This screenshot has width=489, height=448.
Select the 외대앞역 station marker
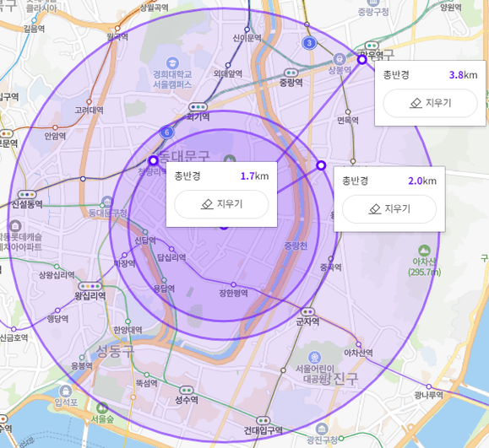pyautogui.click(x=228, y=65)
